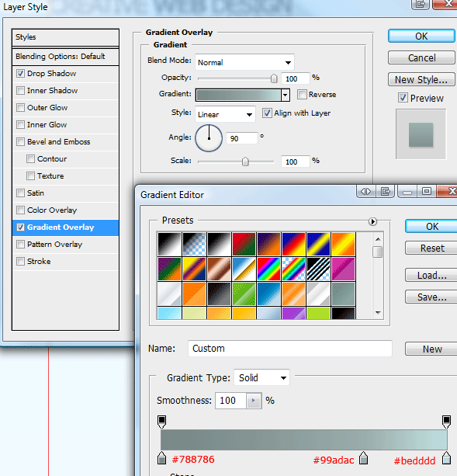
Task: Click the right opacity stop above gradient bar
Action: pyautogui.click(x=446, y=422)
